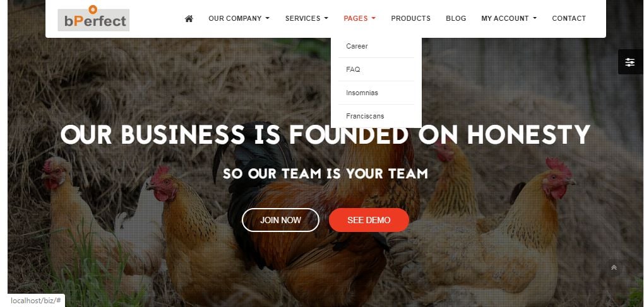Click the hero headline about honesty
Screen dimensions: 644x307
point(325,134)
